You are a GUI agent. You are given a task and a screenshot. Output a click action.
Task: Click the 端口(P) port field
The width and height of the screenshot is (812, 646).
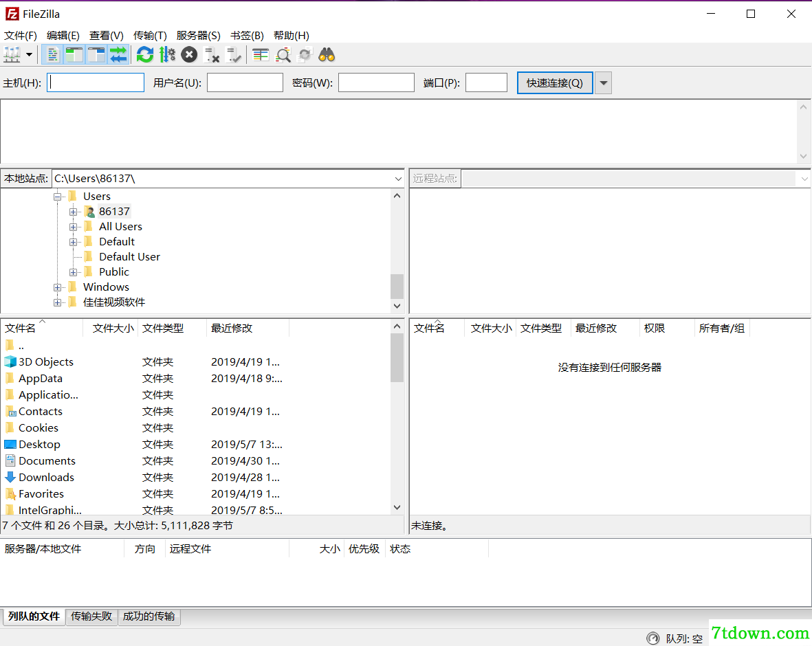(486, 83)
